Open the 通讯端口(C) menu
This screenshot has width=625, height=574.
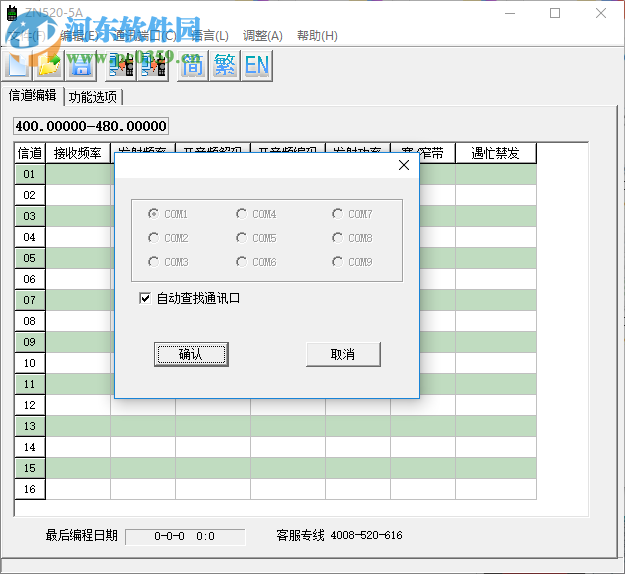tap(144, 36)
